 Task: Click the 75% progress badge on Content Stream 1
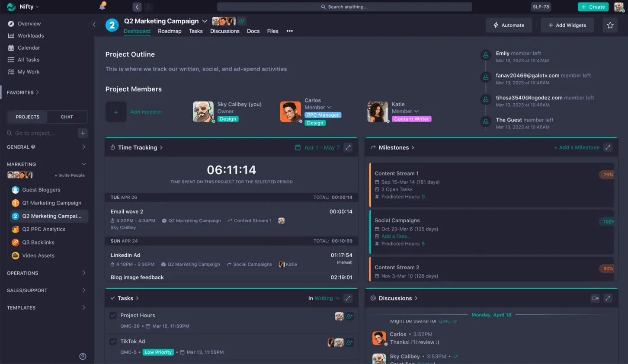607,174
